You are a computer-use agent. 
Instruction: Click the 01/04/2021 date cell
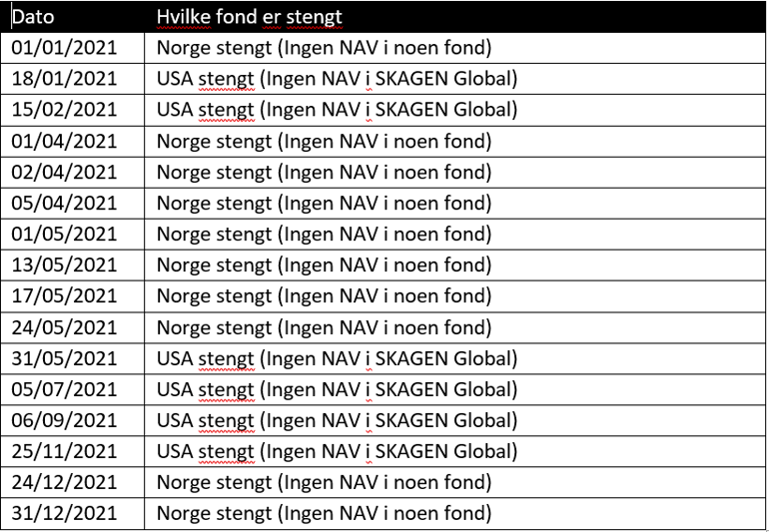point(64,142)
